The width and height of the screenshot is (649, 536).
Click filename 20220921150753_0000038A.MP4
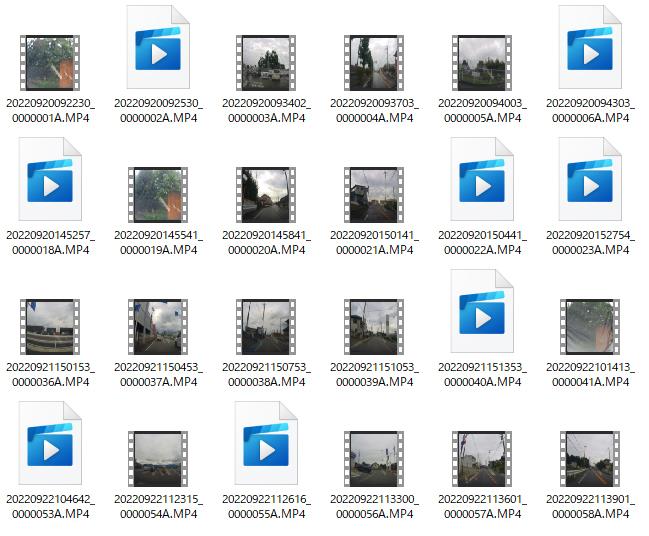click(x=267, y=375)
